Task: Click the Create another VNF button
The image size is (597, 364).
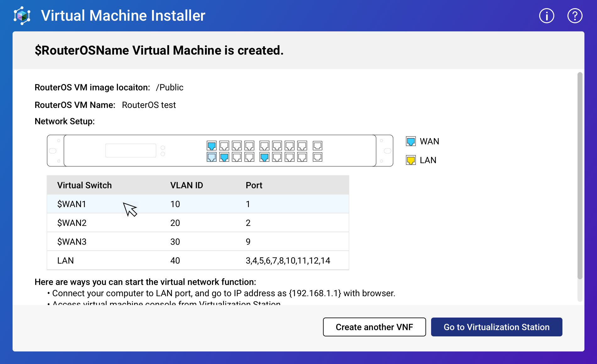Action: pos(375,327)
